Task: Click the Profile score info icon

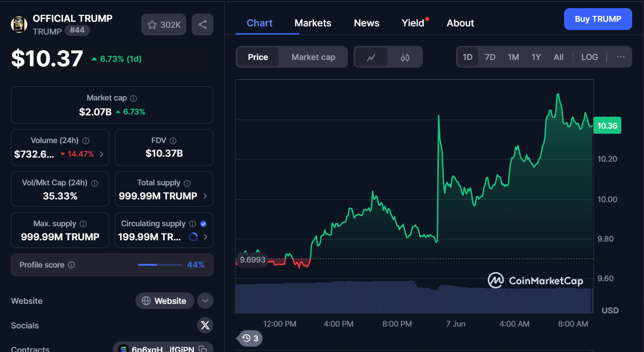Action: click(71, 265)
